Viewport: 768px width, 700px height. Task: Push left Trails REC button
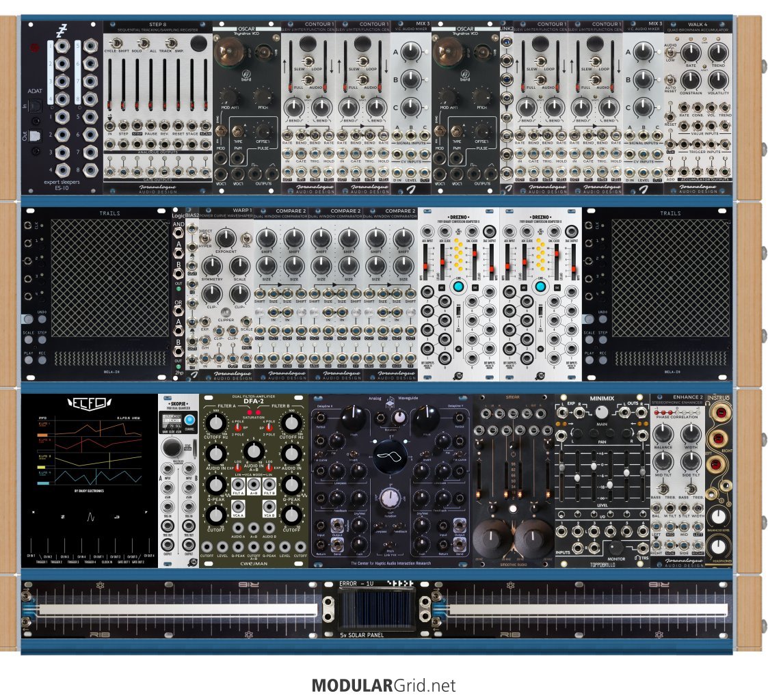[42, 360]
